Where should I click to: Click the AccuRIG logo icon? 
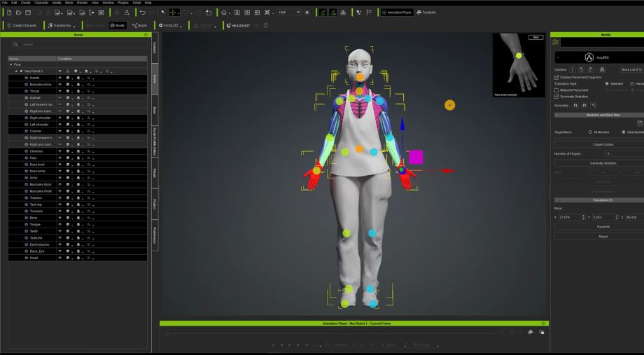click(589, 57)
